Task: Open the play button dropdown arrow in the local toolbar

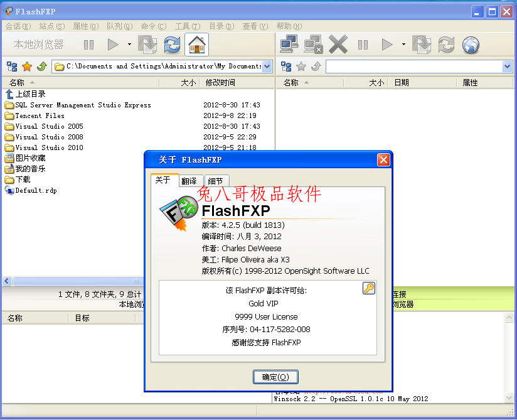Action: [x=129, y=44]
